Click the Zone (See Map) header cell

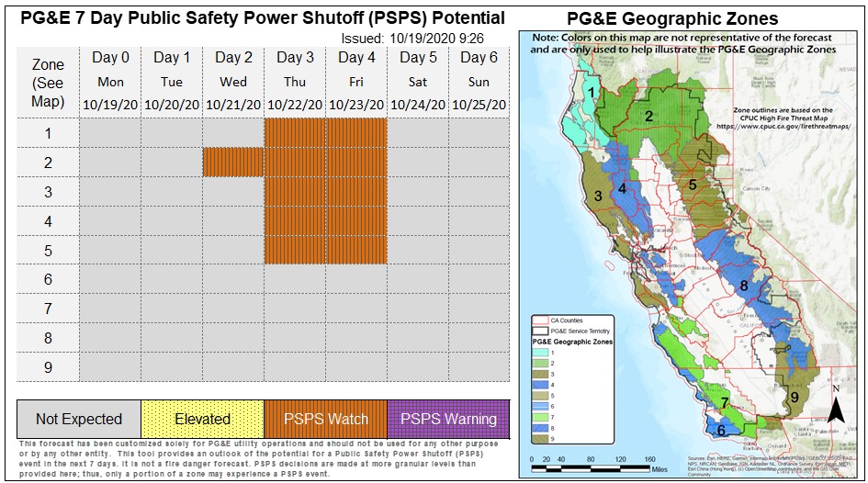pos(48,83)
